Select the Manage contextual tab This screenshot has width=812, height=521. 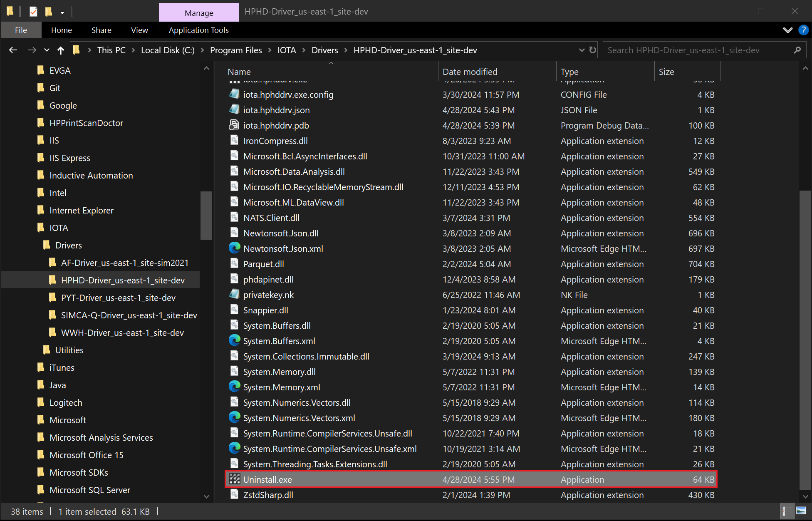[199, 13]
